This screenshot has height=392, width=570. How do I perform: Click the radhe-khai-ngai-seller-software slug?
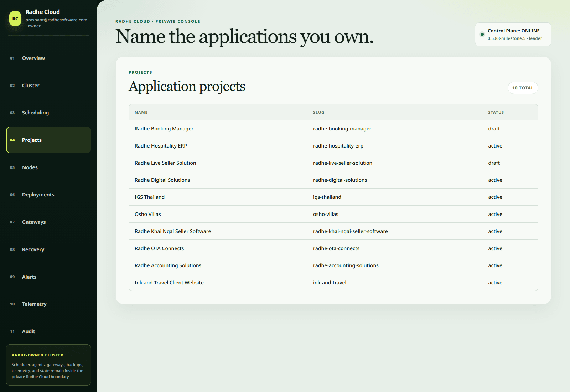pos(351,231)
